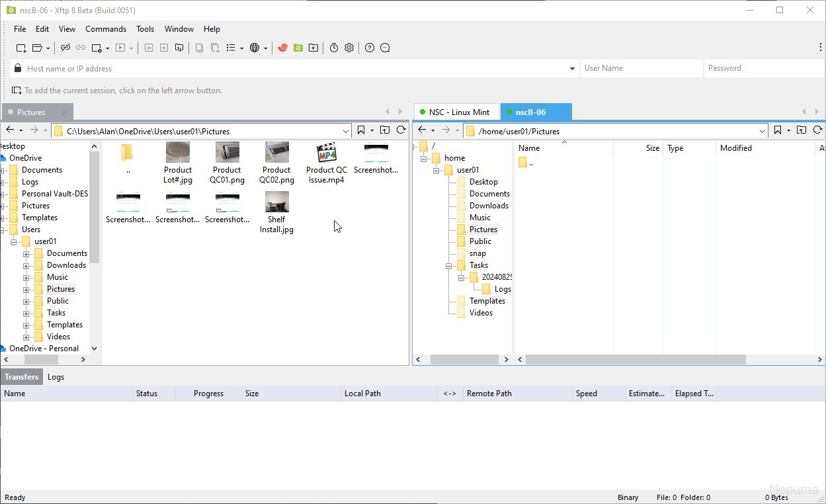The height and width of the screenshot is (504, 826).
Task: Go up one folder in local pane
Action: click(x=385, y=130)
